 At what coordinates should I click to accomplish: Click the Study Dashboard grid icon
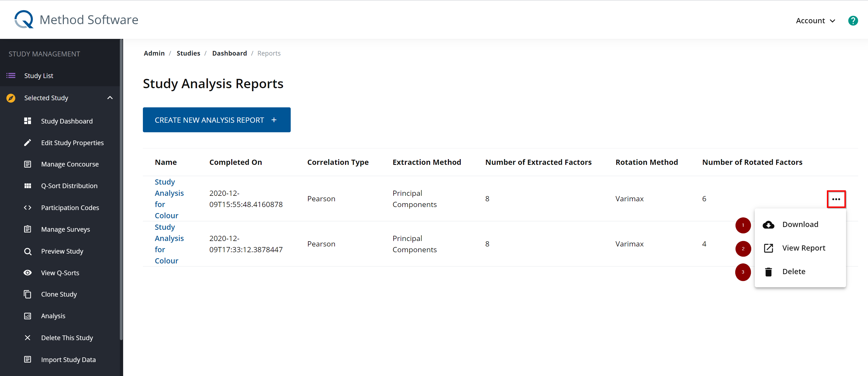pos(28,120)
